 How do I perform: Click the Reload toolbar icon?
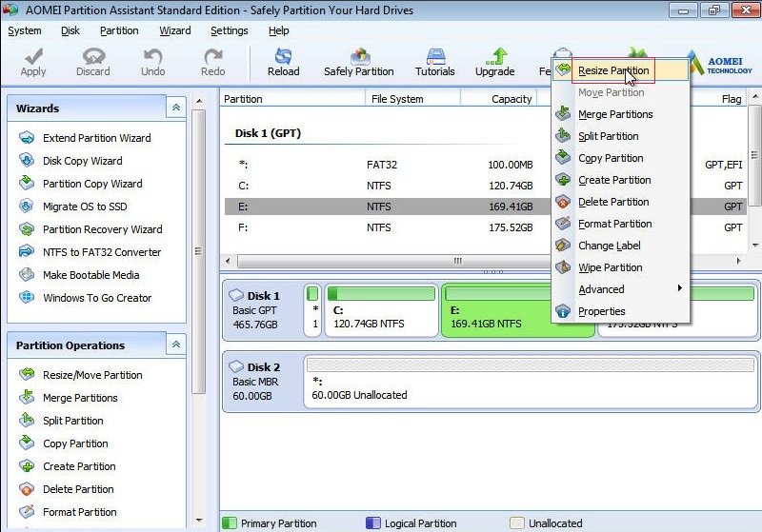click(283, 62)
